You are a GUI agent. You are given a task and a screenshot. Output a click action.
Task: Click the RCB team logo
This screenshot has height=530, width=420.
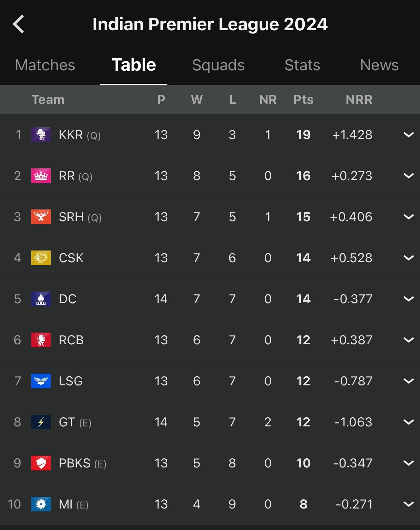[x=41, y=340]
